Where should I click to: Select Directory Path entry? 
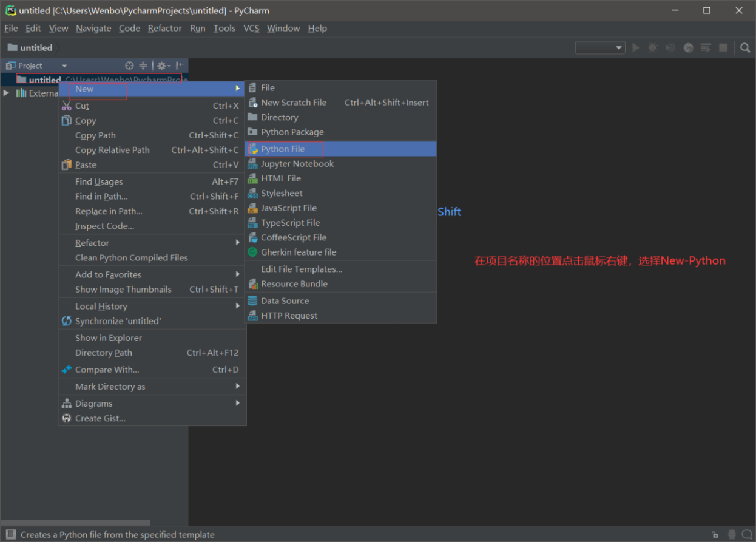click(x=152, y=353)
